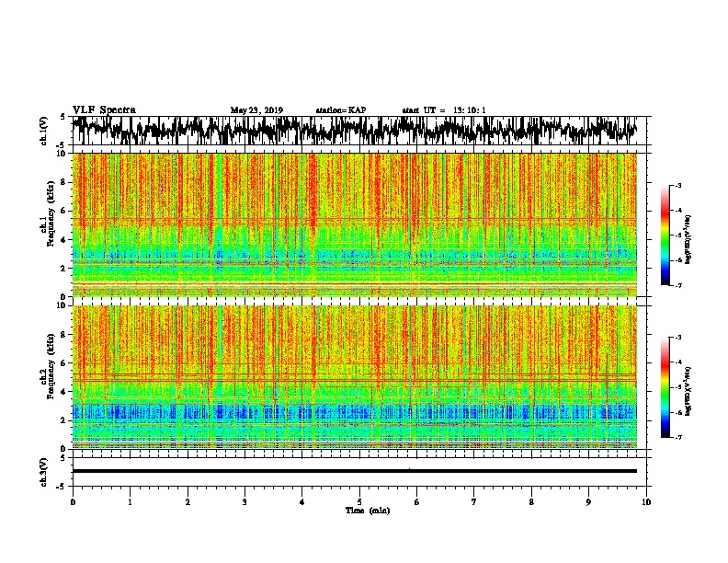Click the -3 label on ch.1 color scale
The width and height of the screenshot is (728, 563).
677,186
